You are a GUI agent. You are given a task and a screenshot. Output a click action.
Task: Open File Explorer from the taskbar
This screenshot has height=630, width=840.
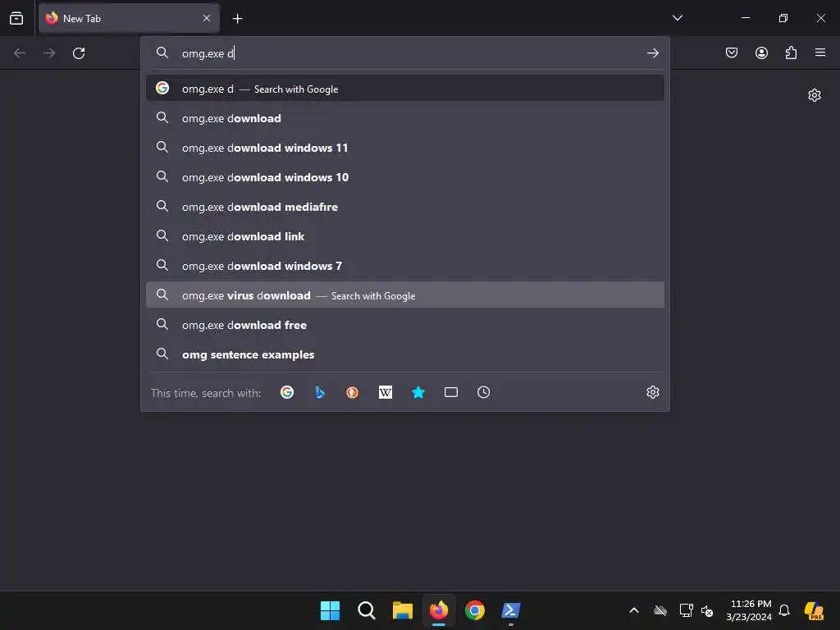(x=402, y=610)
